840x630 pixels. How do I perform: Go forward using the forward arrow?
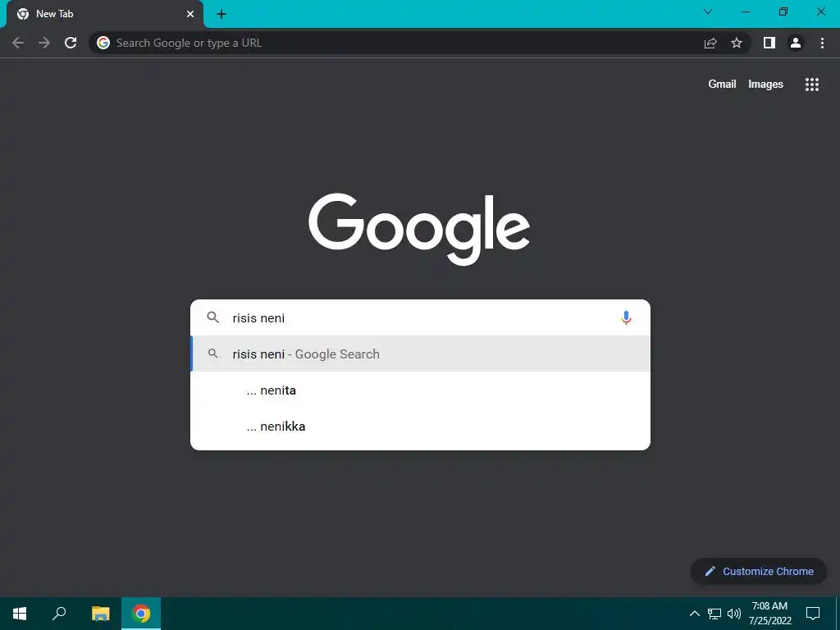point(44,43)
